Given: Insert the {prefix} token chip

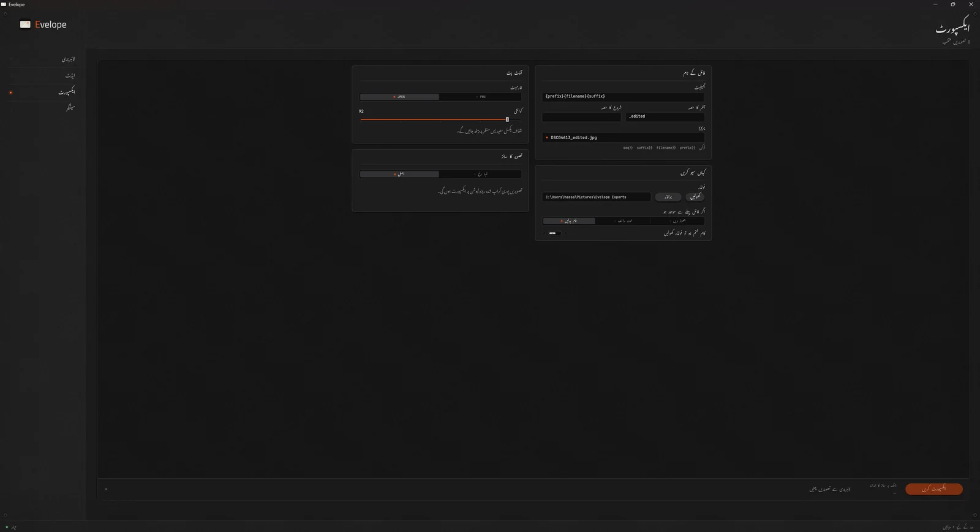Looking at the screenshot, I should click(687, 148).
